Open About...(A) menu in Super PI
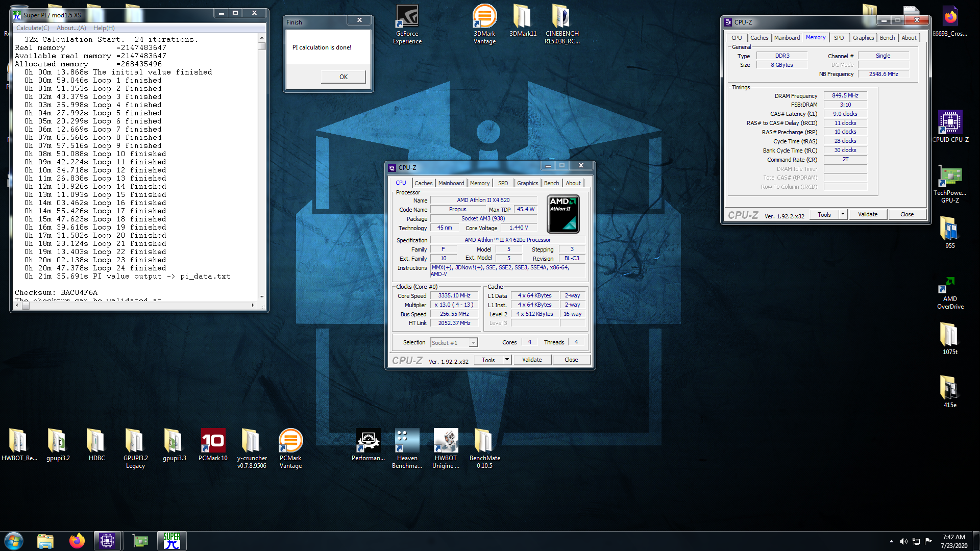Image resolution: width=980 pixels, height=551 pixels. tap(71, 28)
